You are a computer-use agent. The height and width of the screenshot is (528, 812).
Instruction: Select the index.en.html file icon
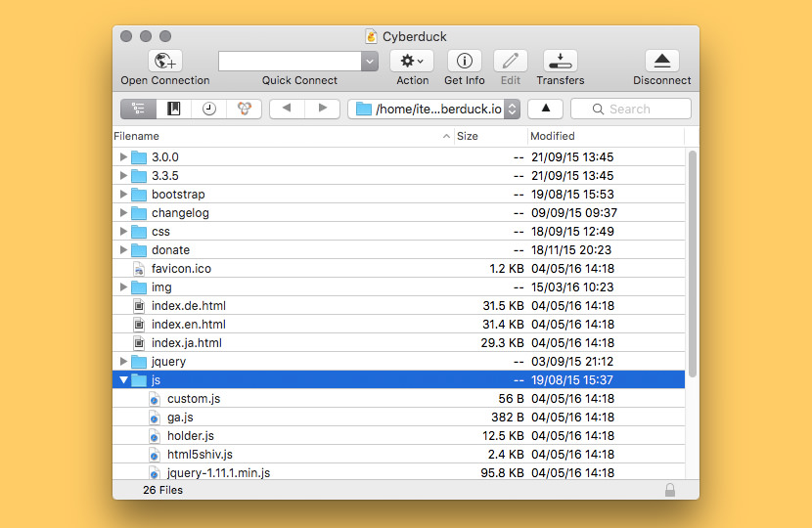coord(139,325)
